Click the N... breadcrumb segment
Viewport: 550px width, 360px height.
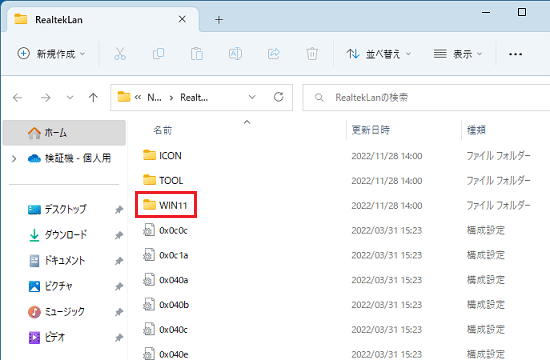154,98
